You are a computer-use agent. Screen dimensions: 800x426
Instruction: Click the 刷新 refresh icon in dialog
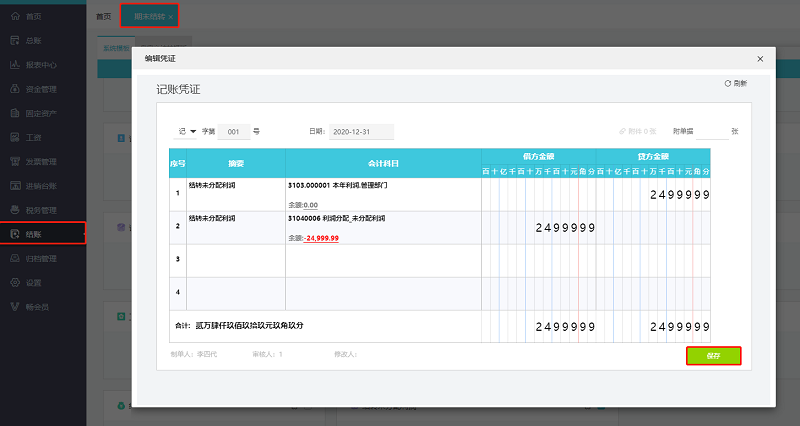tap(734, 84)
